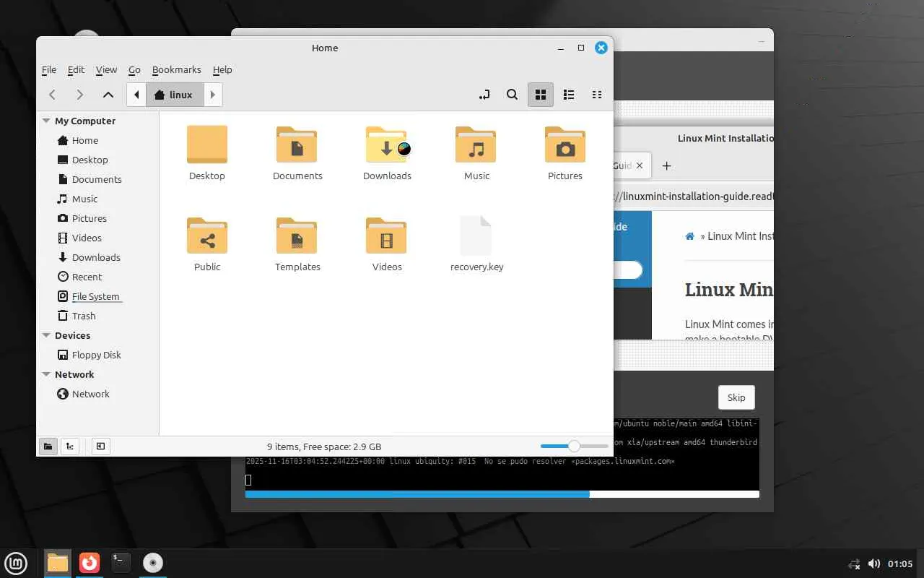
Task: Select Floppy Disk under Devices
Action: pos(97,355)
